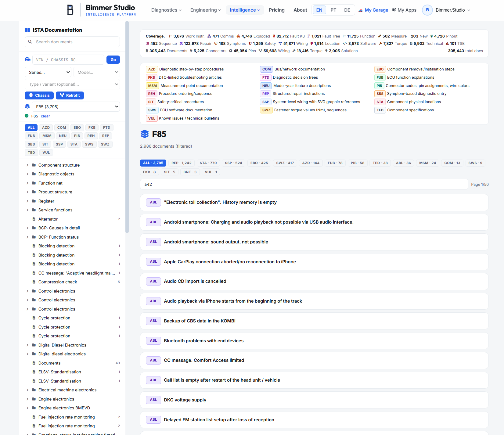Click the search magnifier icon
Viewport: 504px width, 435px height.
point(30,42)
